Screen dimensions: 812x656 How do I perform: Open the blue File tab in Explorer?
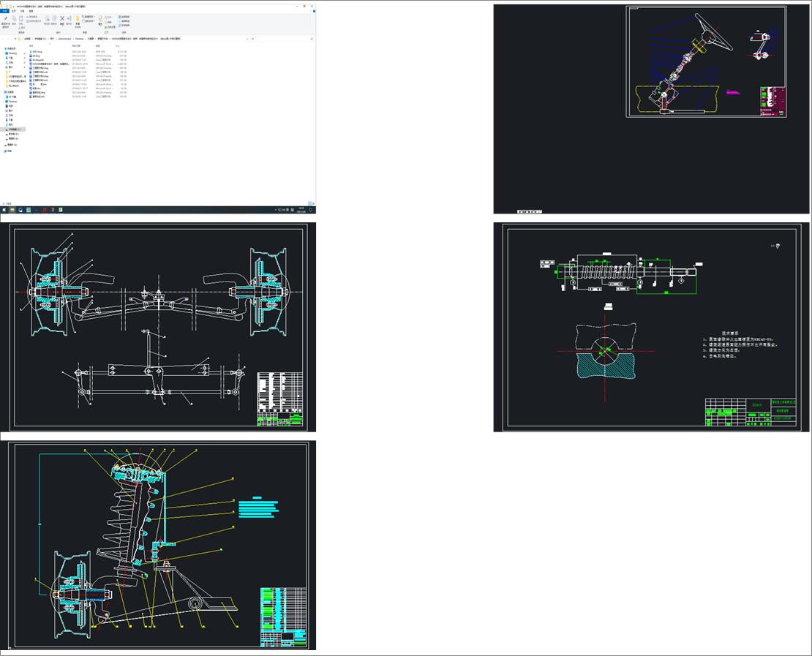pos(4,11)
